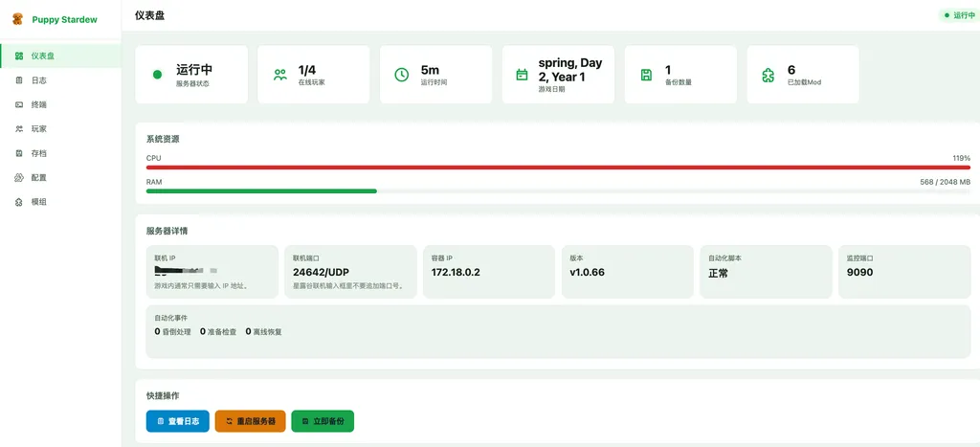Click the 快捷操作 section heading
Viewport: 980px width, 447px height.
click(x=163, y=395)
